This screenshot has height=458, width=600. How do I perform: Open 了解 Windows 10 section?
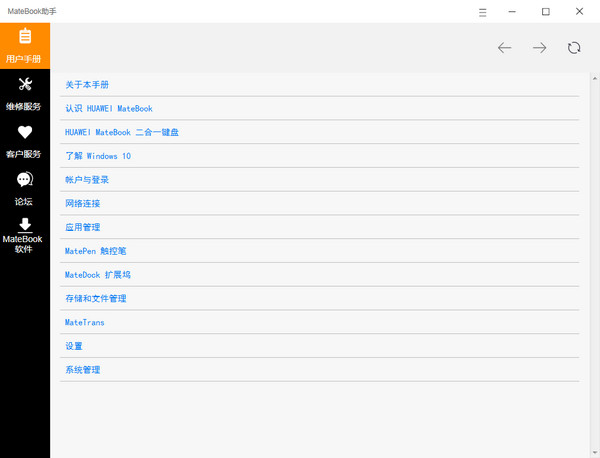pyautogui.click(x=98, y=156)
